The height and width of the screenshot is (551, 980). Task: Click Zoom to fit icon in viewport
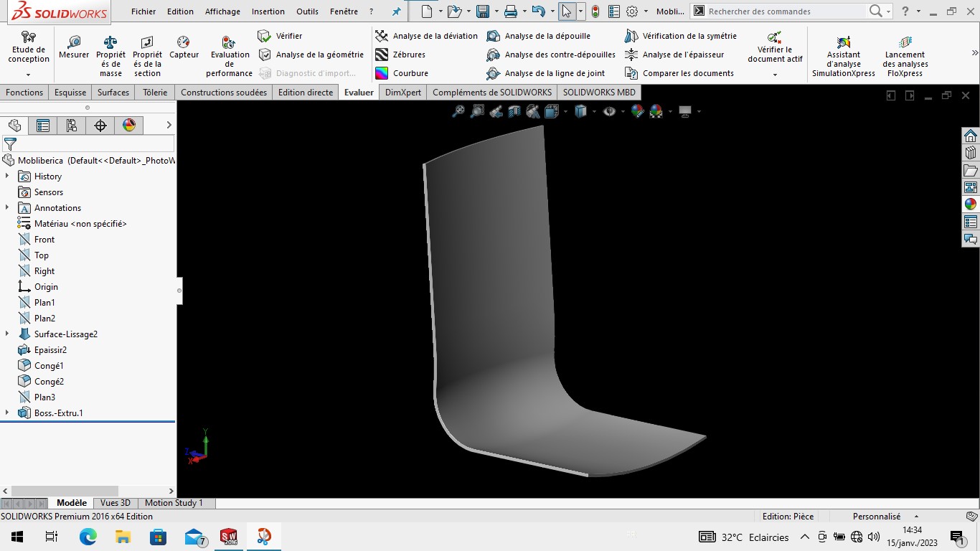tap(458, 111)
